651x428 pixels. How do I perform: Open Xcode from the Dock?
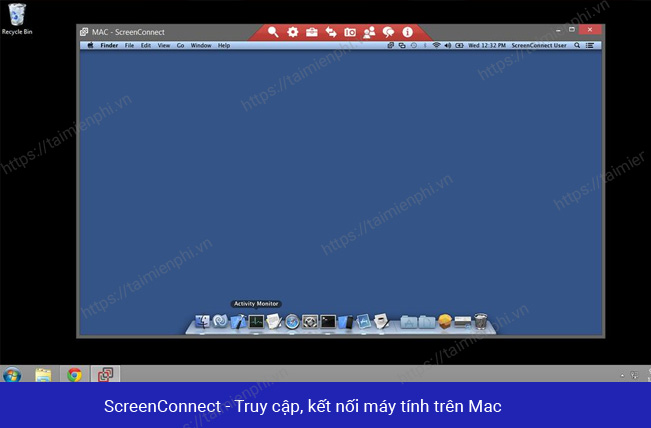click(x=238, y=322)
